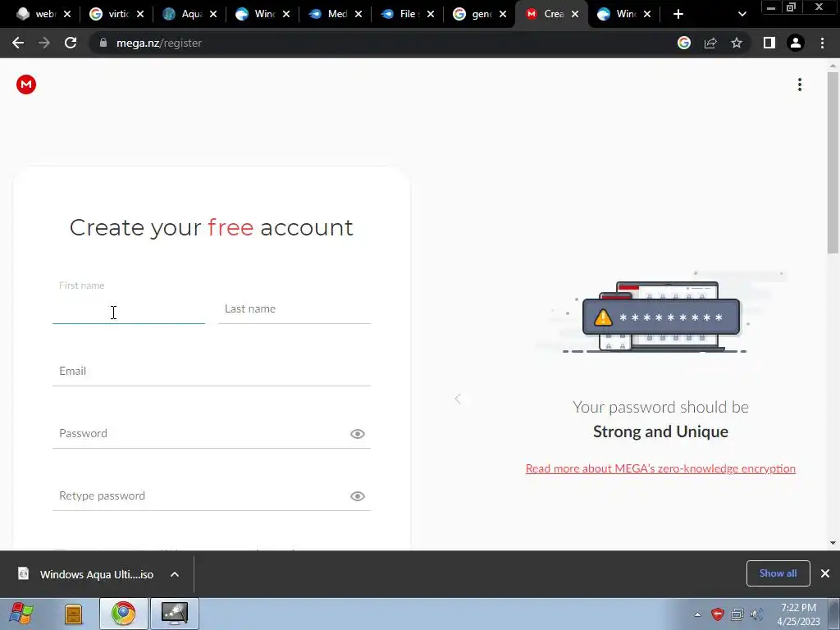
Task: Show the Password field's eye icon
Action: [358, 434]
